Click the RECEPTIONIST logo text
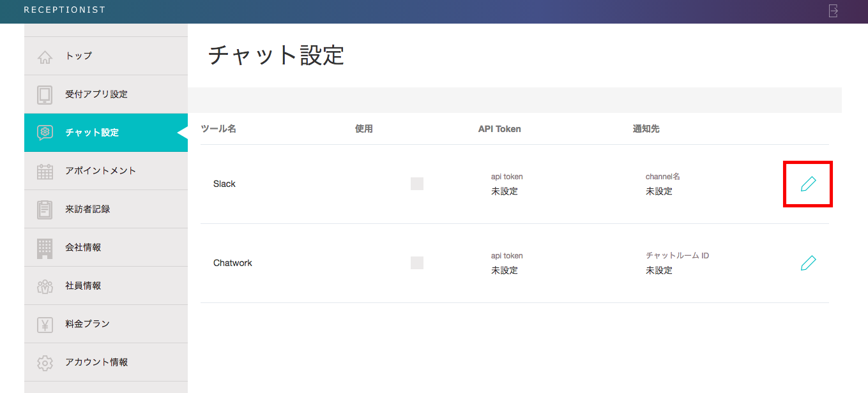 pyautogui.click(x=65, y=10)
